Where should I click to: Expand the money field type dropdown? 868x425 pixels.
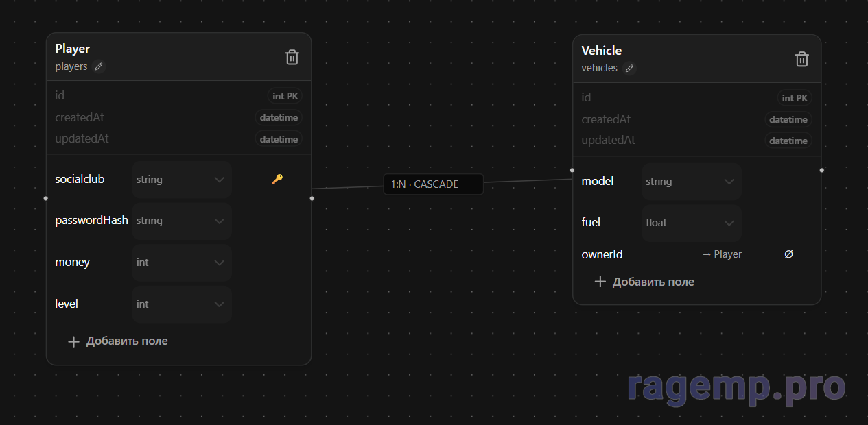181,263
